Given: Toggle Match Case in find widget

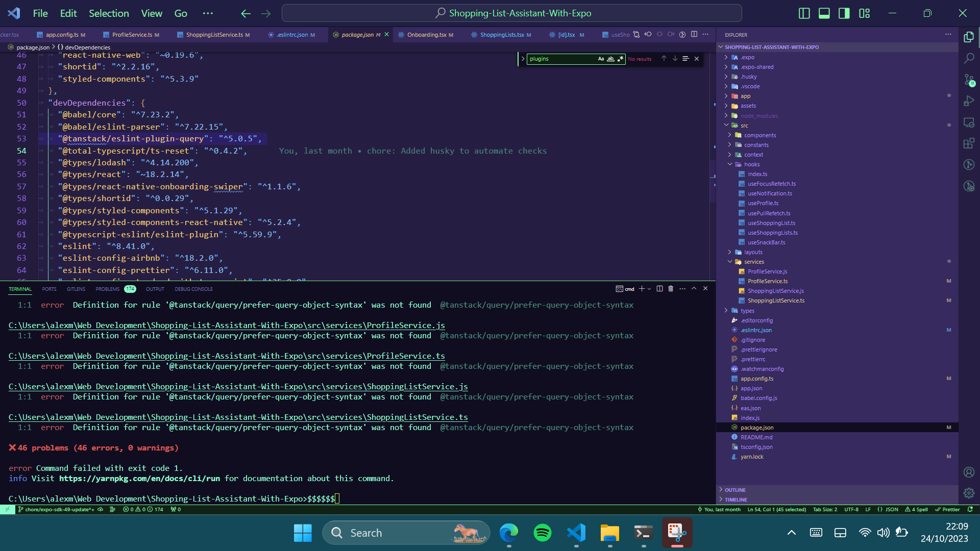Looking at the screenshot, I should point(601,59).
